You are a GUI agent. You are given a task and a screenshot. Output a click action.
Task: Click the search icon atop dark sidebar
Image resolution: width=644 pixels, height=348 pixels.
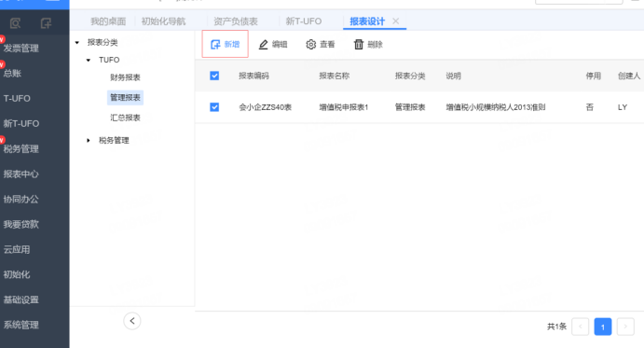pos(15,23)
